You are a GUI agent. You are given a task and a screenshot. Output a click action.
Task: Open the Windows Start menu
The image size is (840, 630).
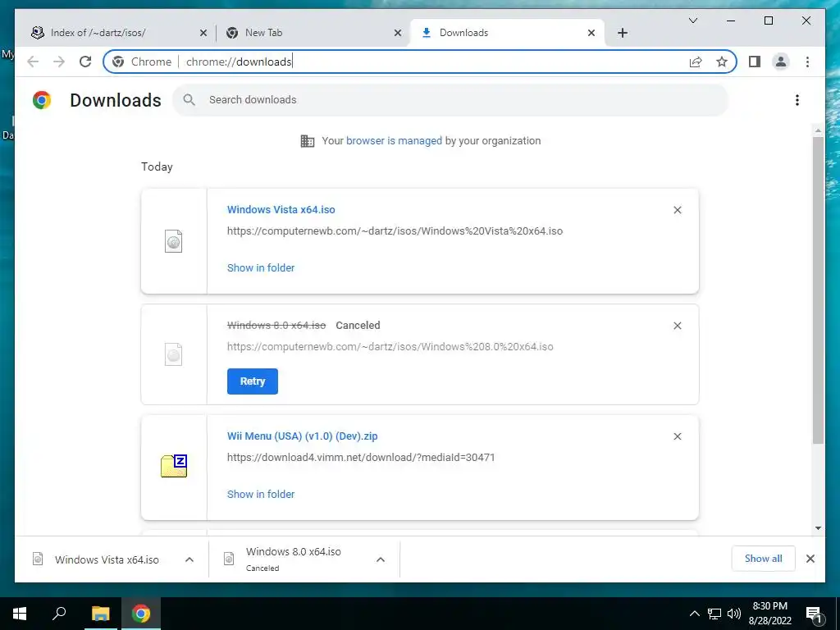(x=20, y=614)
